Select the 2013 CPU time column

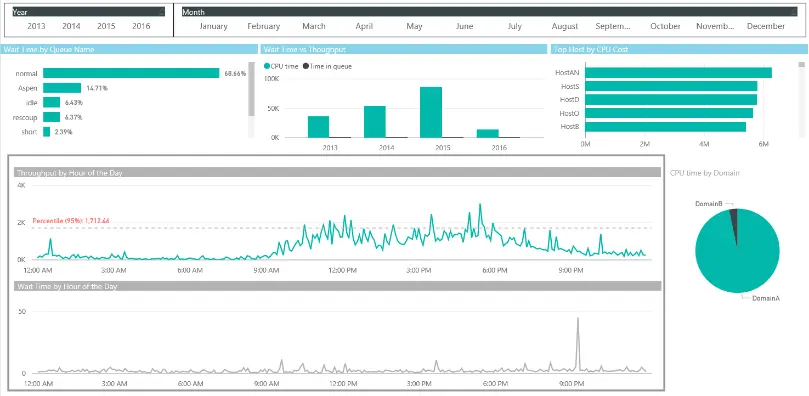click(318, 127)
